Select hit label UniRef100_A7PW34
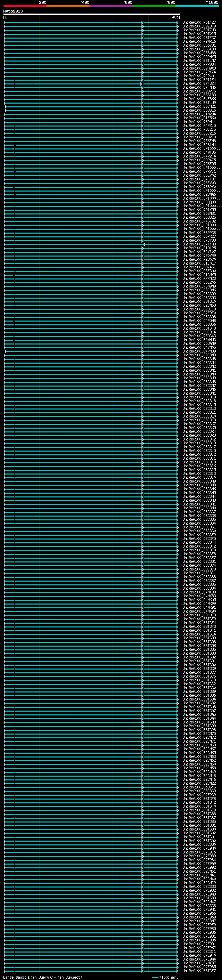 pos(199,65)
